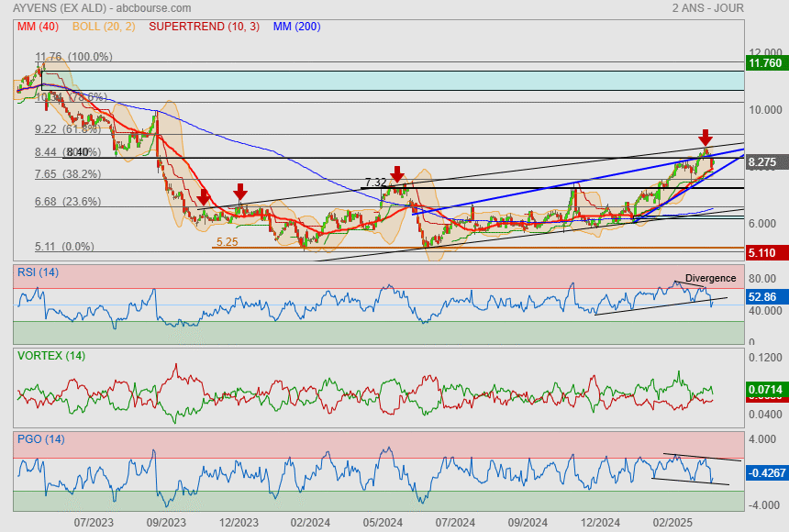Click the rightmost red arrow at the price peak
789x532 pixels.
(x=706, y=138)
